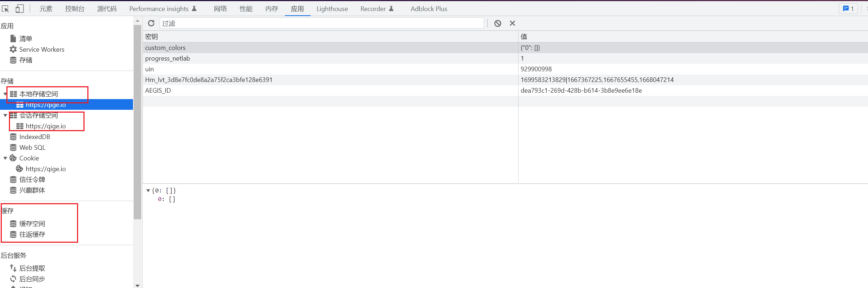This screenshot has width=868, height=288.
Task: Click the delete selected X icon
Action: click(512, 23)
